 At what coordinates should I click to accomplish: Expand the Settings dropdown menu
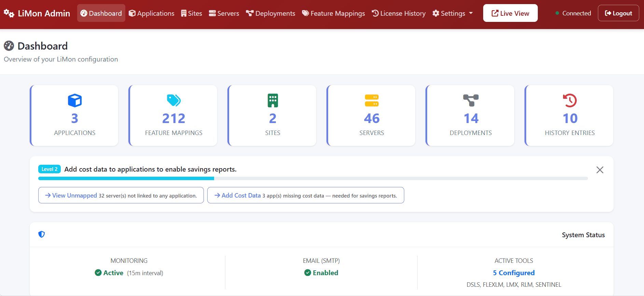[453, 13]
